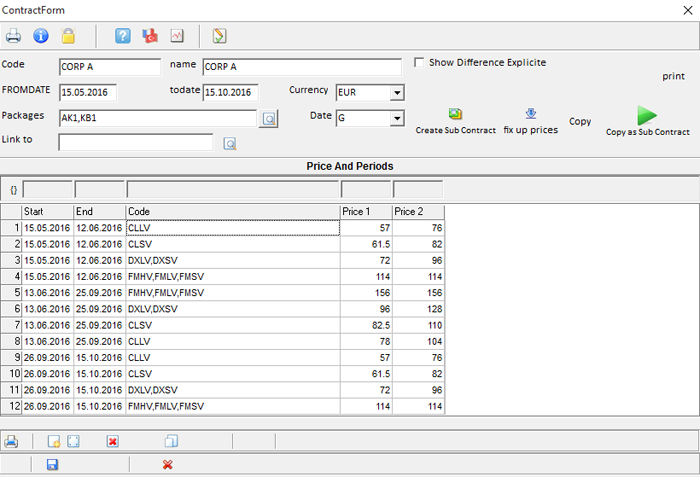Click Price 2 value 104 in row 8
The width and height of the screenshot is (700, 477).
pyautogui.click(x=418, y=342)
